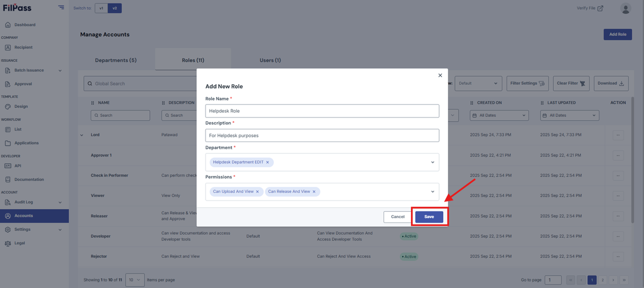Focus the Global Search field

click(x=140, y=84)
